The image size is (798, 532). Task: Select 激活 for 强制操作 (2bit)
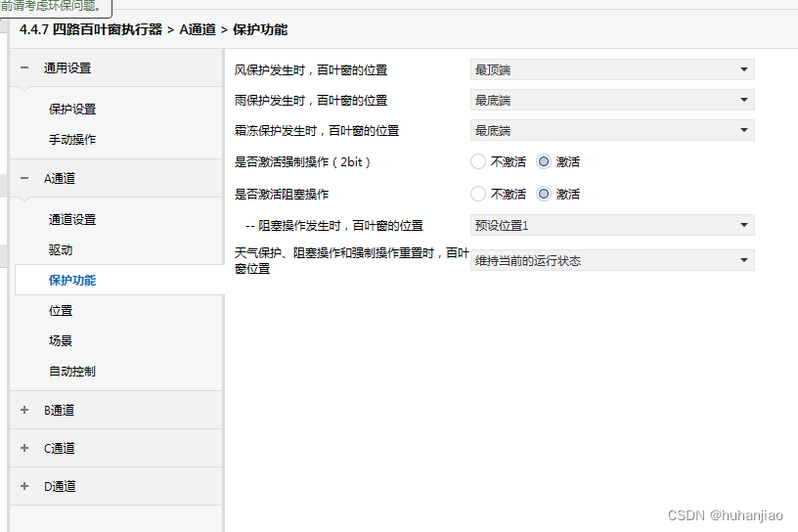point(545,162)
